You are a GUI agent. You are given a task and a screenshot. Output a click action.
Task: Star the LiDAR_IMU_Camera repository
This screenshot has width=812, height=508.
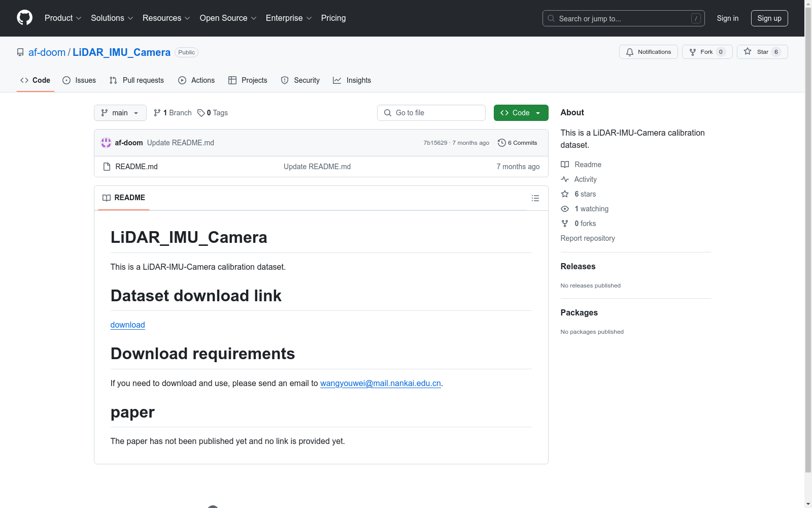tap(762, 52)
